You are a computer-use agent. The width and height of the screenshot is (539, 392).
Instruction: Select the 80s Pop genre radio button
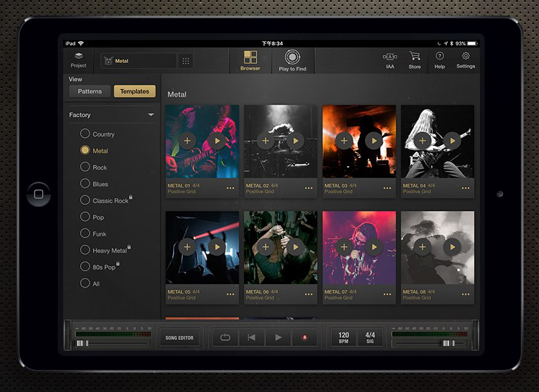click(85, 267)
